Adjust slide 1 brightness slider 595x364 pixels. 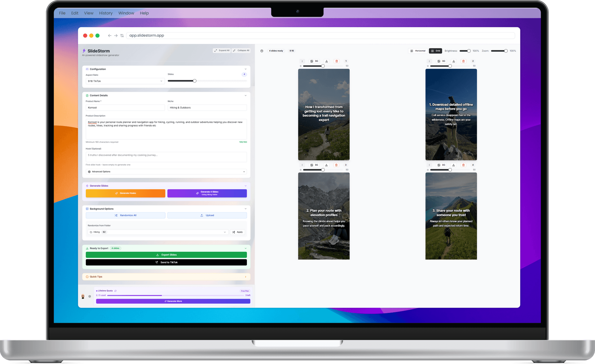coord(323,66)
